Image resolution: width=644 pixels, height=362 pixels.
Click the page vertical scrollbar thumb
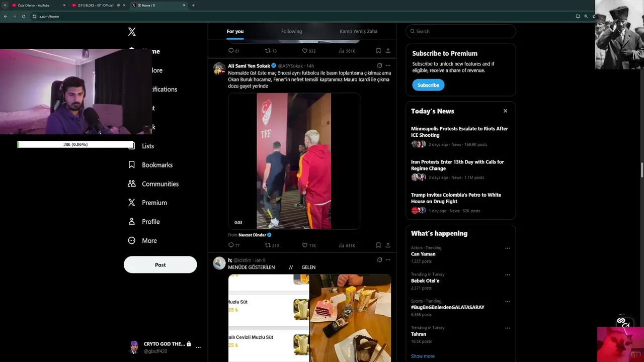(x=642, y=170)
